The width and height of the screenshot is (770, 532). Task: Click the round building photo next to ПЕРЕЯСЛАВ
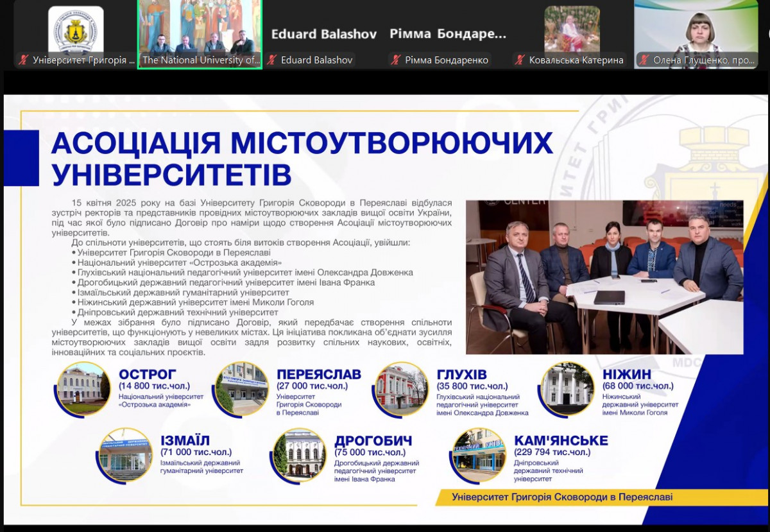(242, 388)
